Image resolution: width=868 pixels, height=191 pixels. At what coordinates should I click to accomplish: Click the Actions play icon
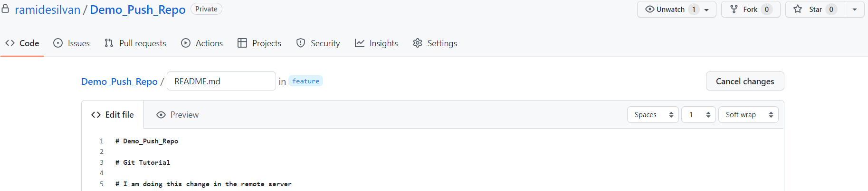pyautogui.click(x=186, y=43)
